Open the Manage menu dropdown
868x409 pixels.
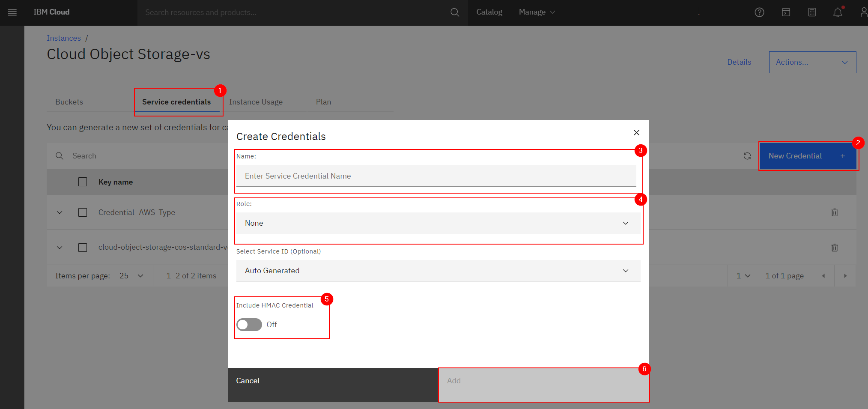click(x=537, y=12)
